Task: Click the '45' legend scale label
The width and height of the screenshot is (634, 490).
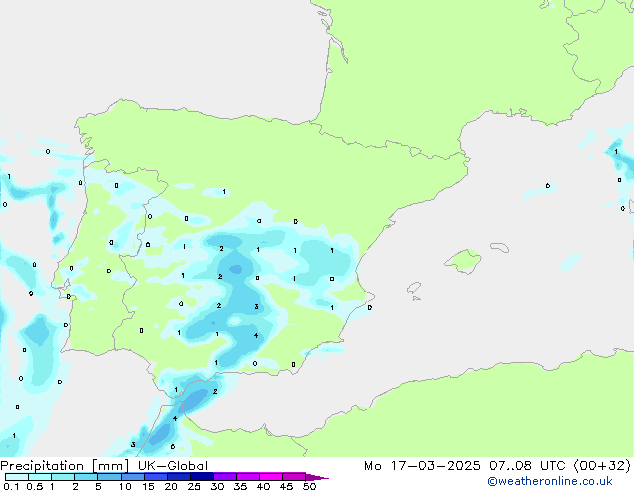Action: click(x=286, y=486)
